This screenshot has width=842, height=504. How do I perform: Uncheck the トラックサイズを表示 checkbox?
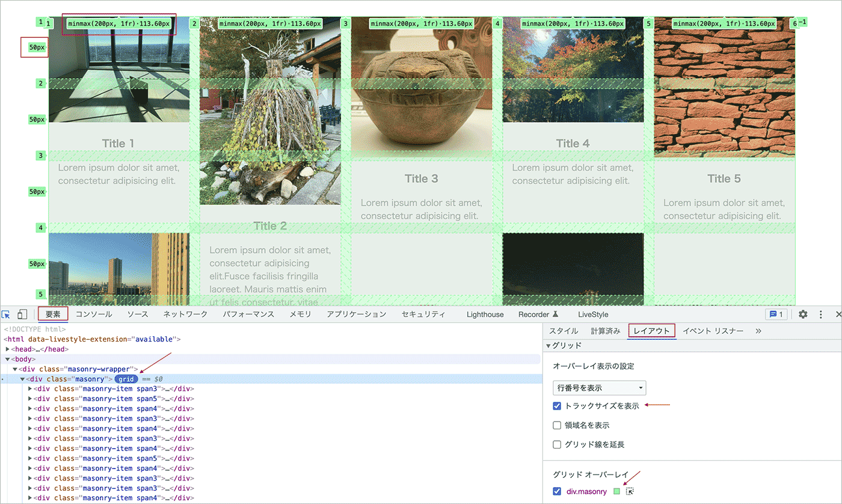[557, 406]
